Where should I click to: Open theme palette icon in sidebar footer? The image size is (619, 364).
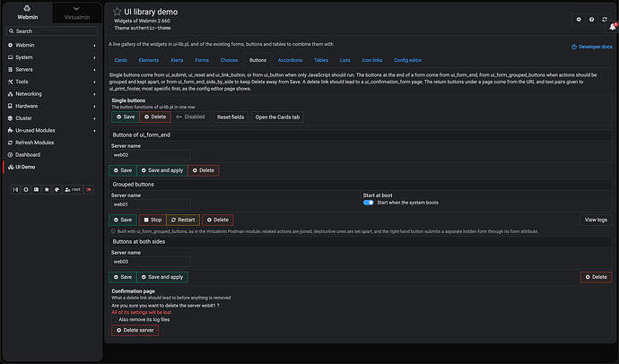57,190
